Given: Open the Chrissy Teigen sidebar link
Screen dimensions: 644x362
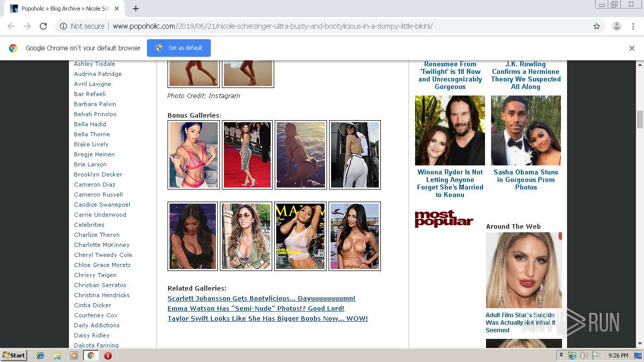Looking at the screenshot, I should click(x=95, y=275).
